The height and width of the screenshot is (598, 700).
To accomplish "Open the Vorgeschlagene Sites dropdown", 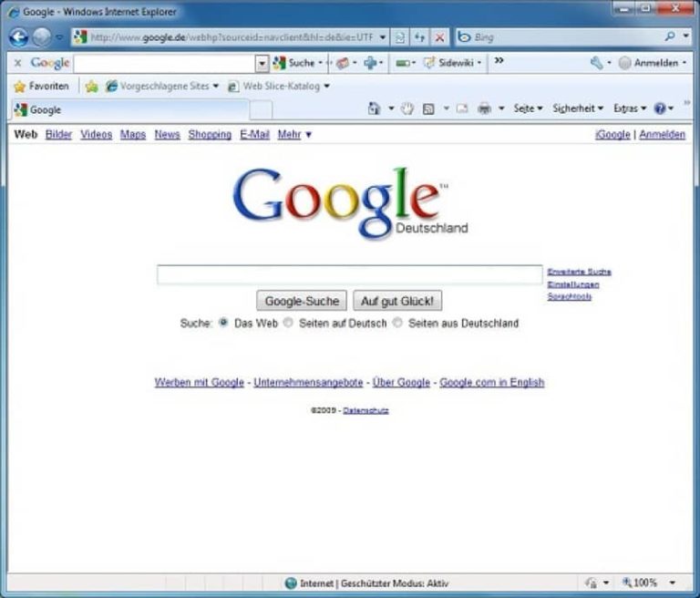I will pyautogui.click(x=162, y=87).
